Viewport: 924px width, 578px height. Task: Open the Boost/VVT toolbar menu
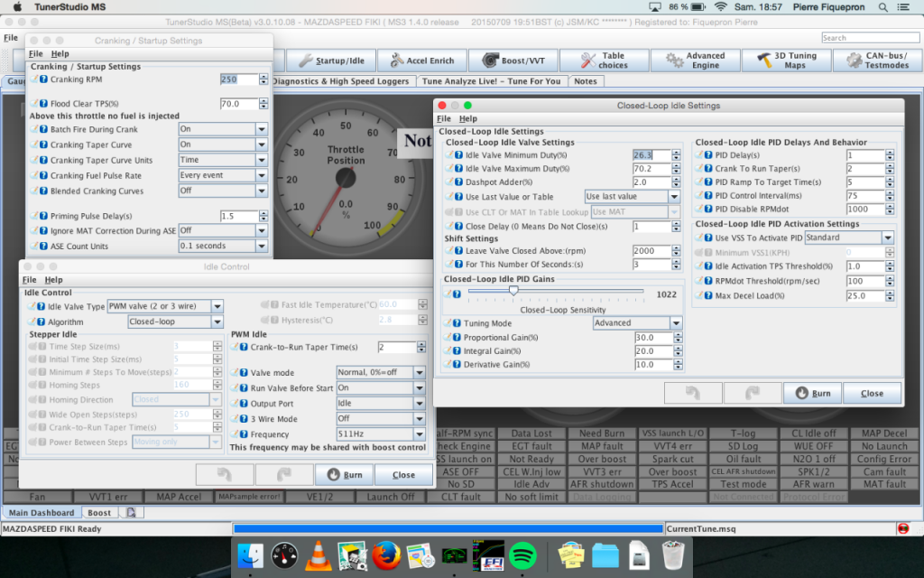513,61
